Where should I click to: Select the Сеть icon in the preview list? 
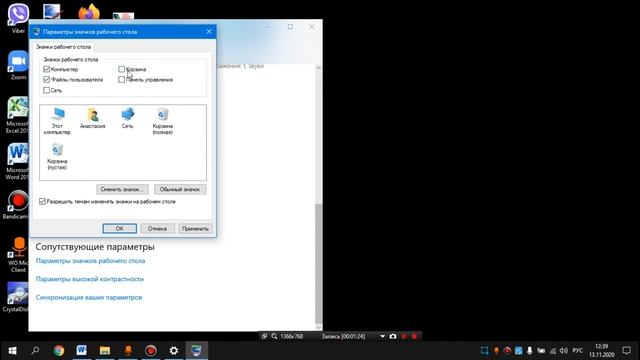coord(128,118)
